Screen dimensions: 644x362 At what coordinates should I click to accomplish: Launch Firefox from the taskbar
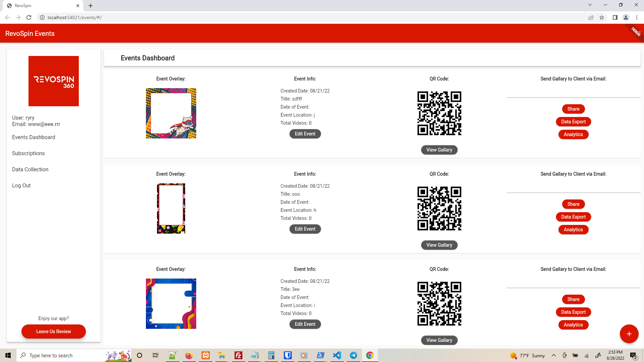(189, 355)
